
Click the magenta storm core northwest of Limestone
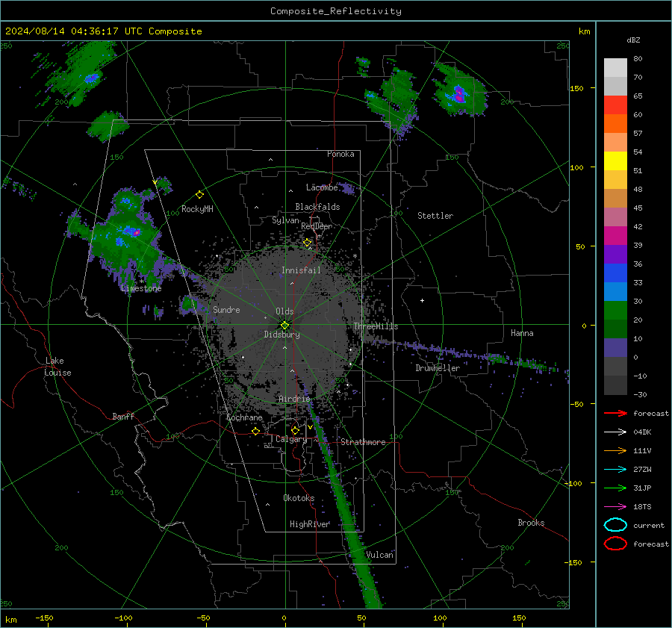click(x=137, y=233)
